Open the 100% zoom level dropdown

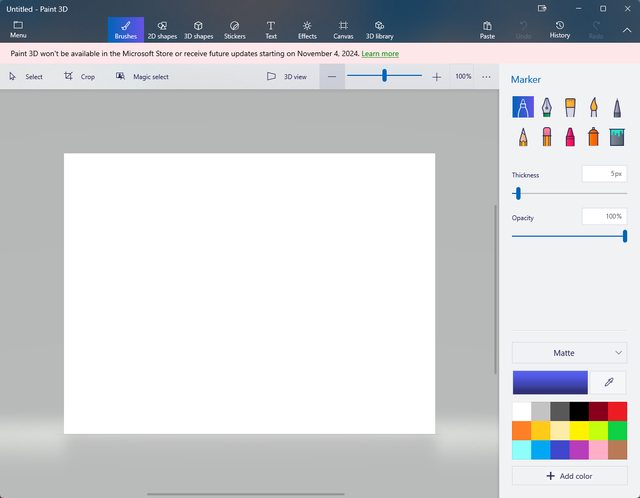pyautogui.click(x=463, y=76)
